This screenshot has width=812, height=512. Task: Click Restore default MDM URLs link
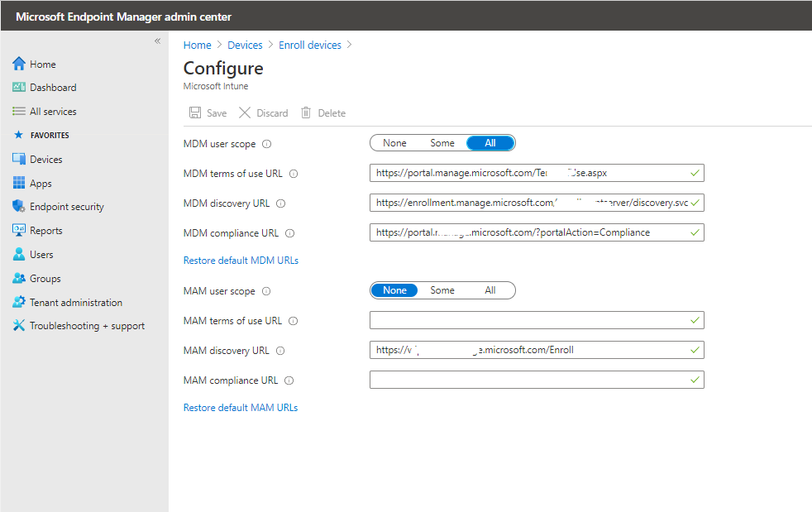click(x=241, y=261)
